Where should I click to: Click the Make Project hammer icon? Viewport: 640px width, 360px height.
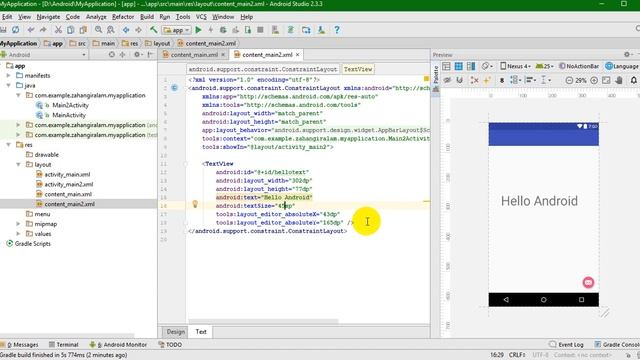tap(153, 30)
